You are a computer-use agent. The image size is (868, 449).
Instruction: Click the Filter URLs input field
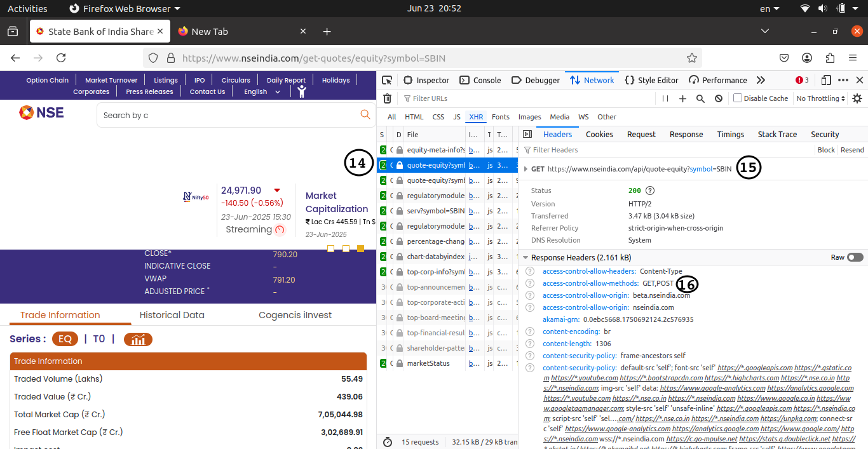[x=527, y=98]
